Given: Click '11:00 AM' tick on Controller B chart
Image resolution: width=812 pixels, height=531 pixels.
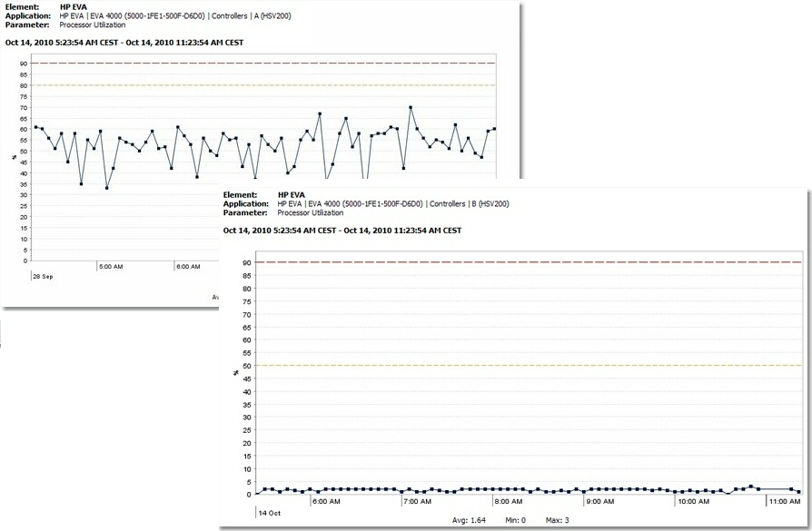Looking at the screenshot, I should click(x=785, y=501).
